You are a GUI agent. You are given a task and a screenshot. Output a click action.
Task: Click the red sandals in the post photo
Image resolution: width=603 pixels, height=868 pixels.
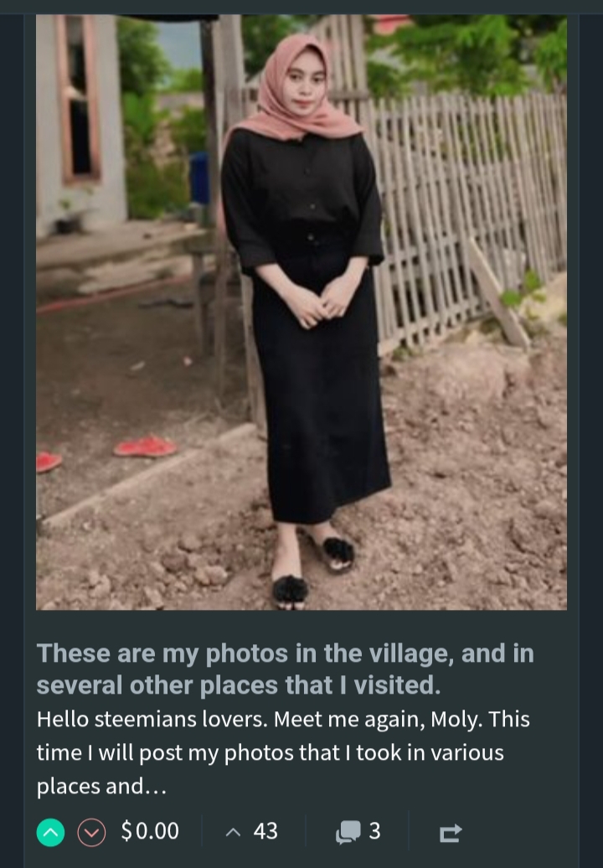[x=145, y=447]
